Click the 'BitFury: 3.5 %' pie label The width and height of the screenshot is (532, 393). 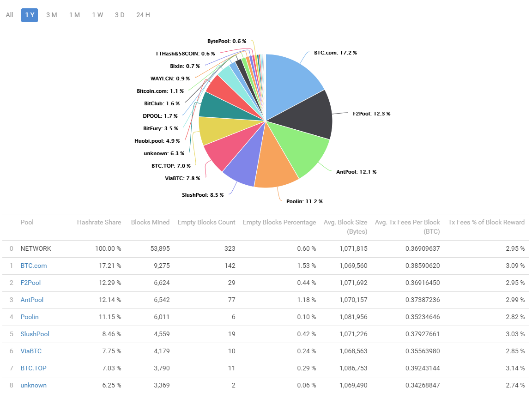click(x=161, y=128)
